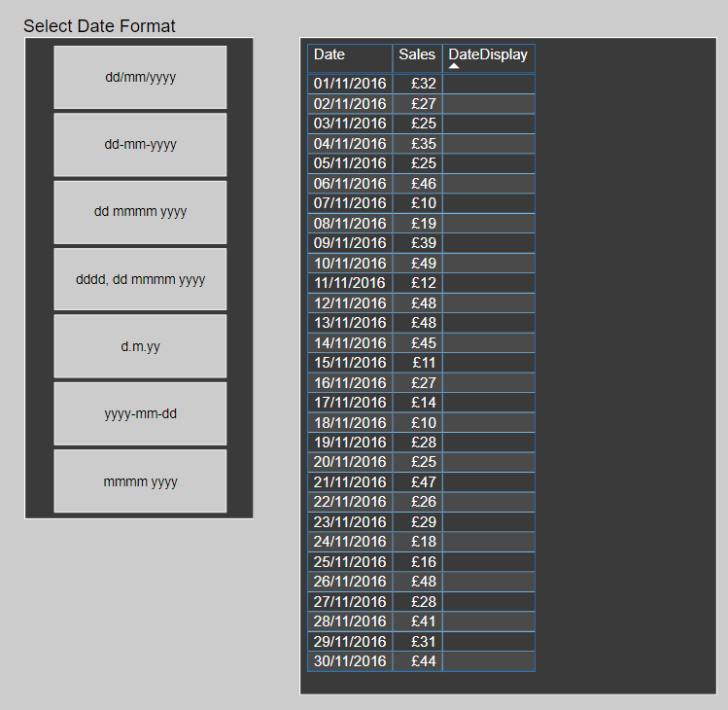
Task: Click the sort arrow under DateDisplay
Action: (454, 66)
